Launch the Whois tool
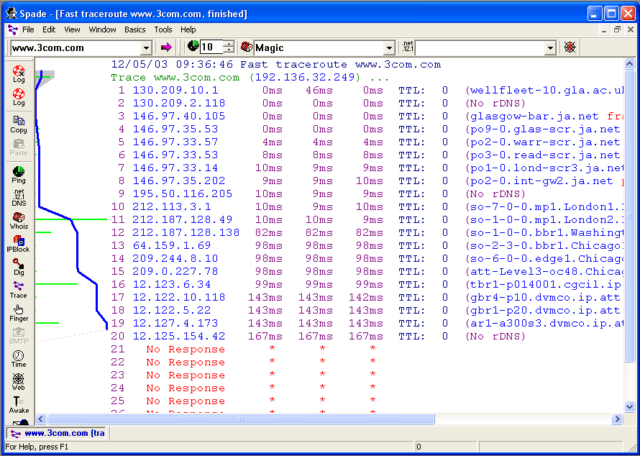The height and width of the screenshot is (456, 640). click(19, 221)
